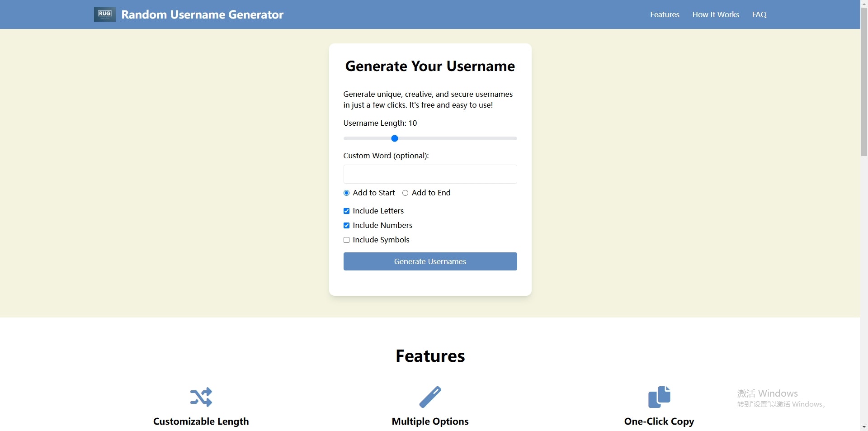Screen dimensions: 868x431
Task: Click the Username Length: 10 label
Action: click(x=380, y=123)
